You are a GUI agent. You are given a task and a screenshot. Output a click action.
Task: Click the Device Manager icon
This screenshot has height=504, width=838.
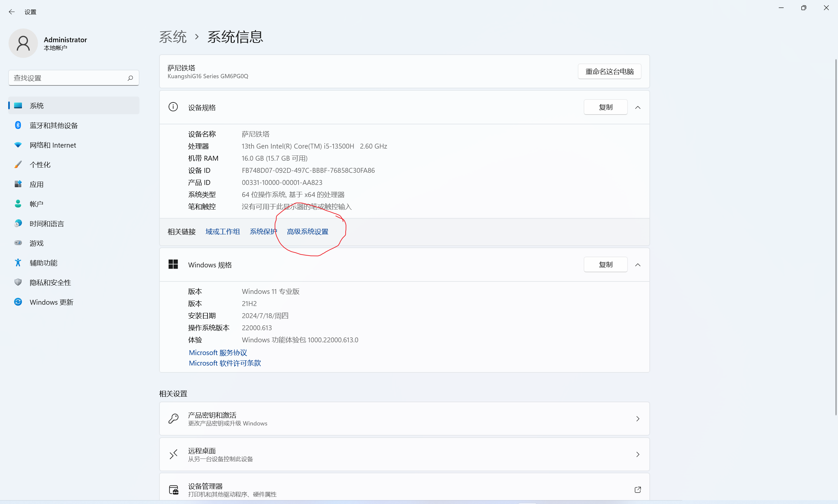pos(173,490)
